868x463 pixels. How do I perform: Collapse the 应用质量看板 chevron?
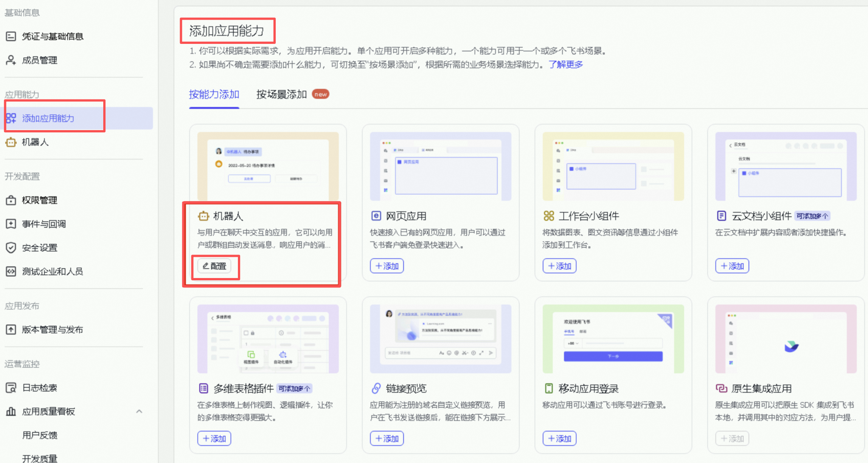click(139, 411)
